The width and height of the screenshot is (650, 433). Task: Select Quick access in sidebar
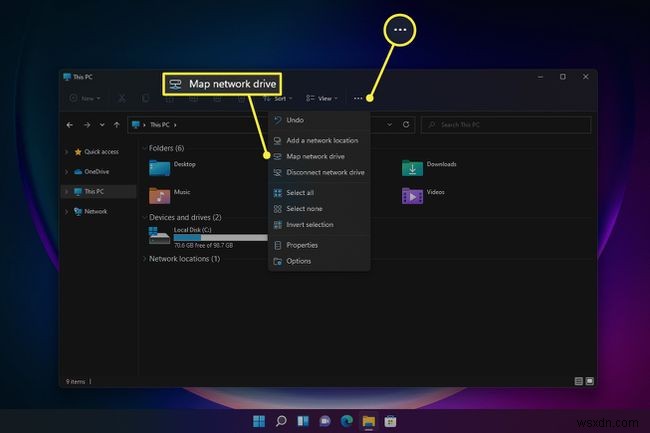97,152
